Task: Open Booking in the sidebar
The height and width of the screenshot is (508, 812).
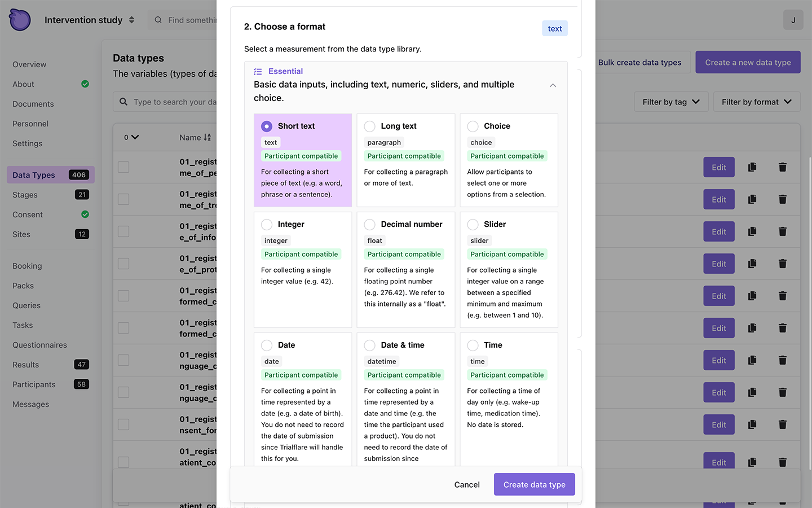Action: (27, 266)
